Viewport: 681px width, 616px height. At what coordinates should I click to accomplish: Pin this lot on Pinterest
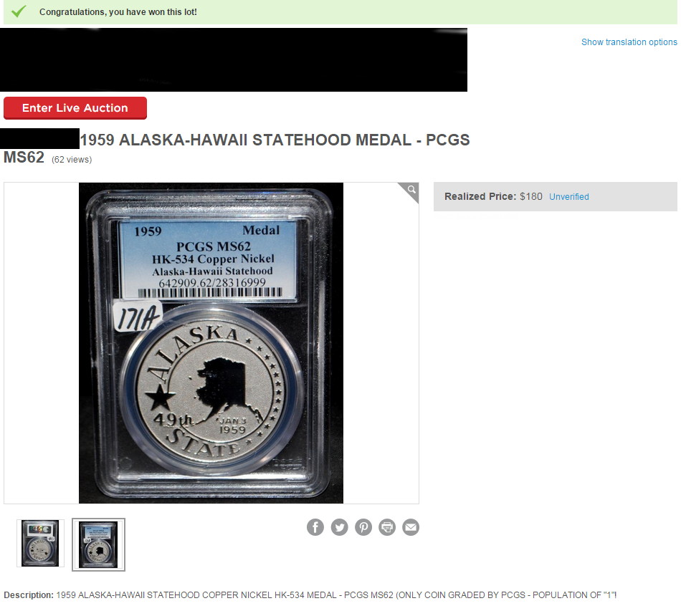coord(363,527)
